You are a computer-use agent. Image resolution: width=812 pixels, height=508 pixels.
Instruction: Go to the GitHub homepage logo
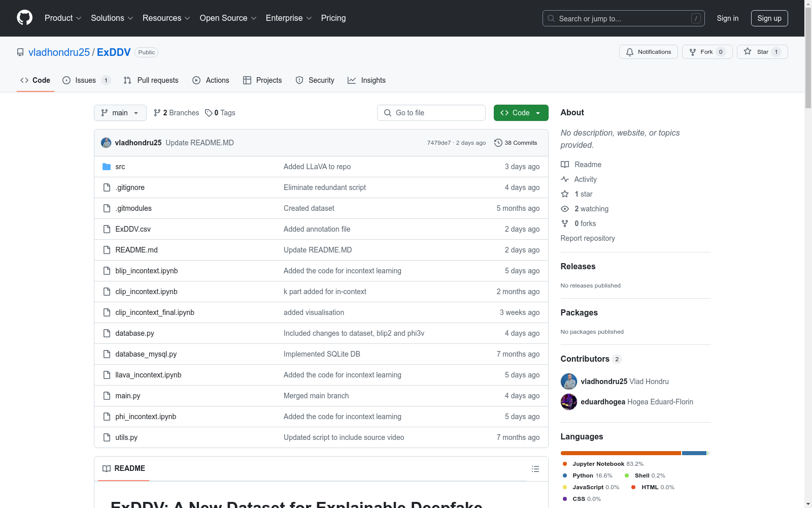(x=24, y=18)
